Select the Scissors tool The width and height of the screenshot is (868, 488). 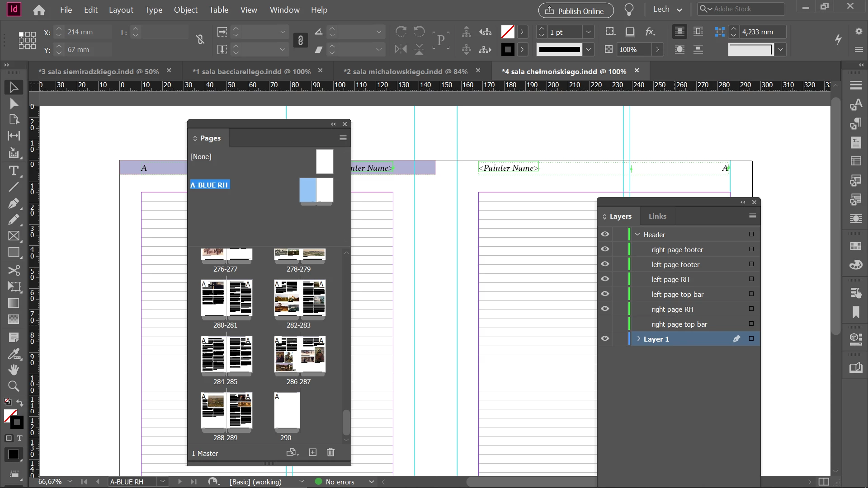(14, 270)
